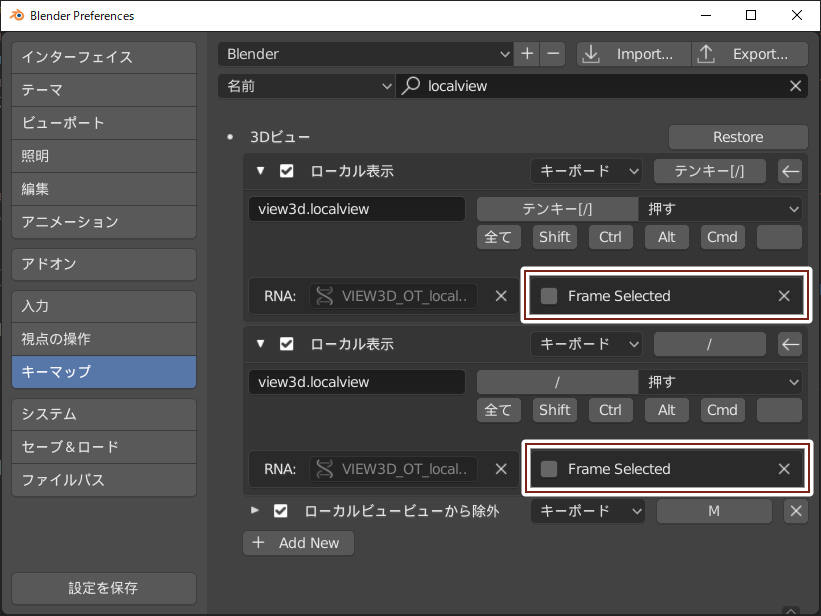Restore first ローカル表示 item with back arrow
Viewport: 821px width, 616px height.
point(790,171)
